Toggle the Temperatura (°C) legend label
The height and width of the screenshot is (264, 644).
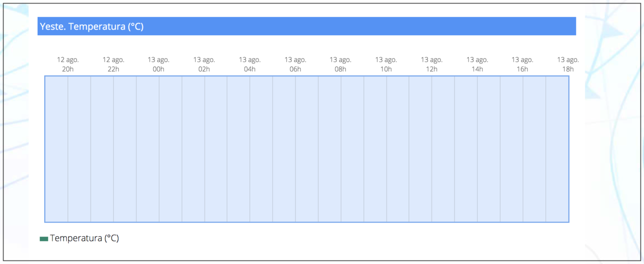tap(84, 238)
